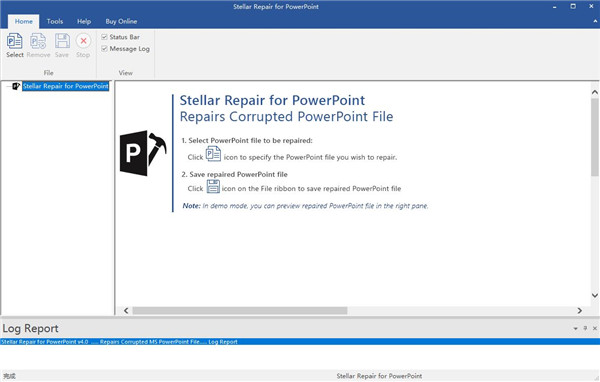This screenshot has height=382, width=600.
Task: Open the Buy Online tab
Action: coord(121,21)
